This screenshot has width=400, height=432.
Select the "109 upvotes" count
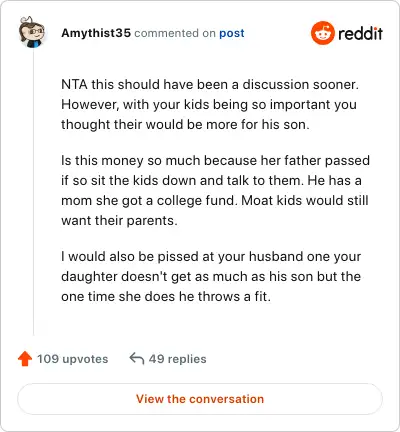tap(72, 359)
